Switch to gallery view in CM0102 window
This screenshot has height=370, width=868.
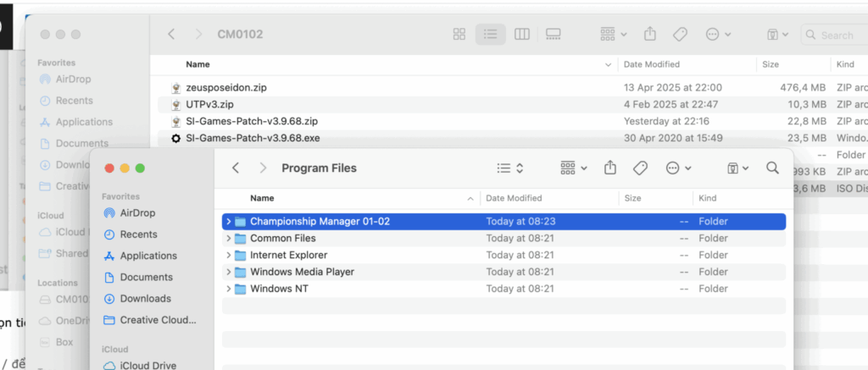pyautogui.click(x=554, y=35)
